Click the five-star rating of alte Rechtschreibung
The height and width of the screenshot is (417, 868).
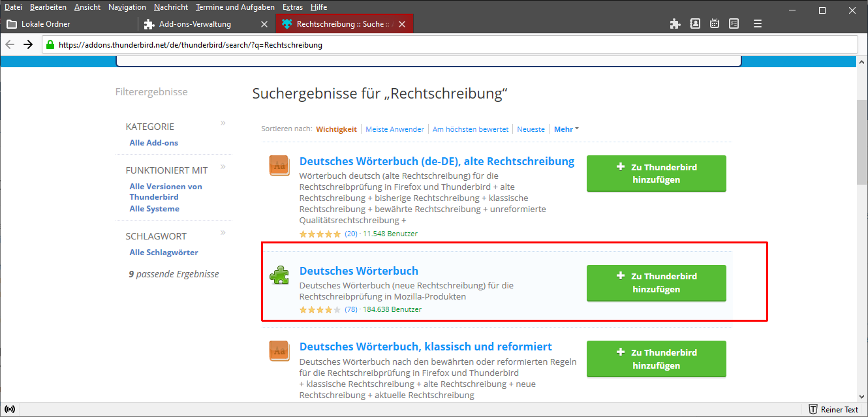(x=320, y=234)
